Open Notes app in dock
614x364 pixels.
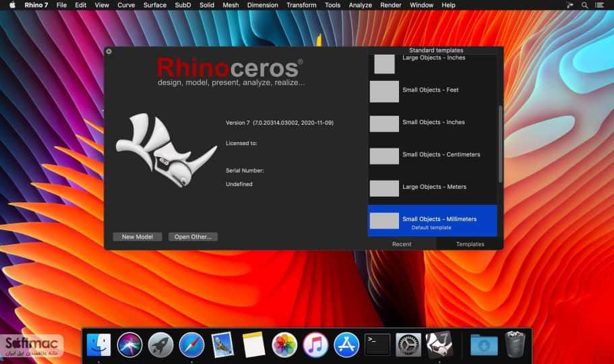(253, 345)
